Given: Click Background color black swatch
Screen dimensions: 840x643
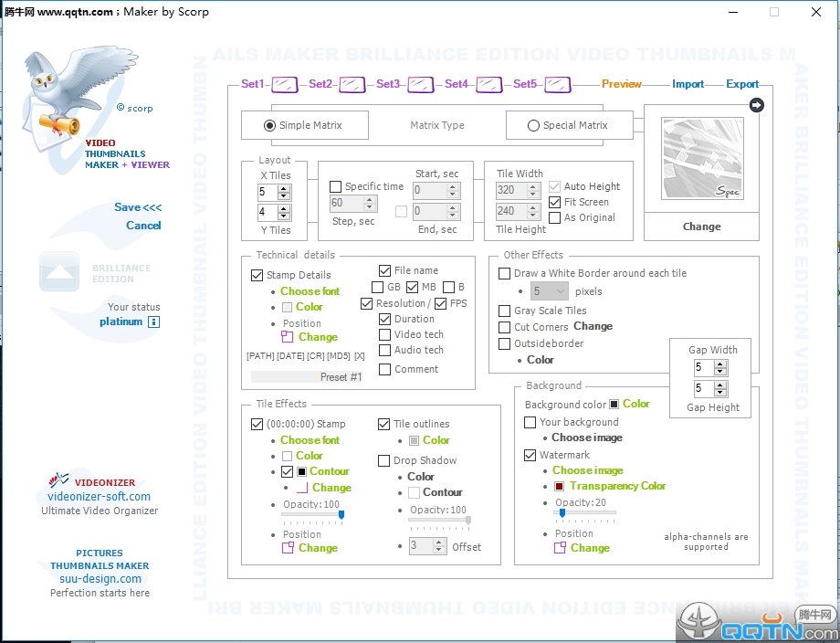Looking at the screenshot, I should click(614, 404).
